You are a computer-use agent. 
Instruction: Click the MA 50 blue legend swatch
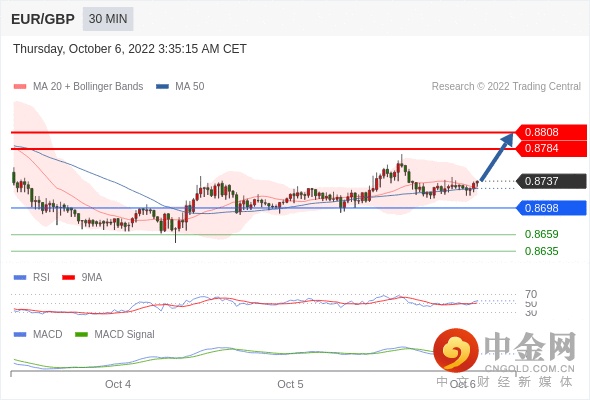[x=162, y=87]
